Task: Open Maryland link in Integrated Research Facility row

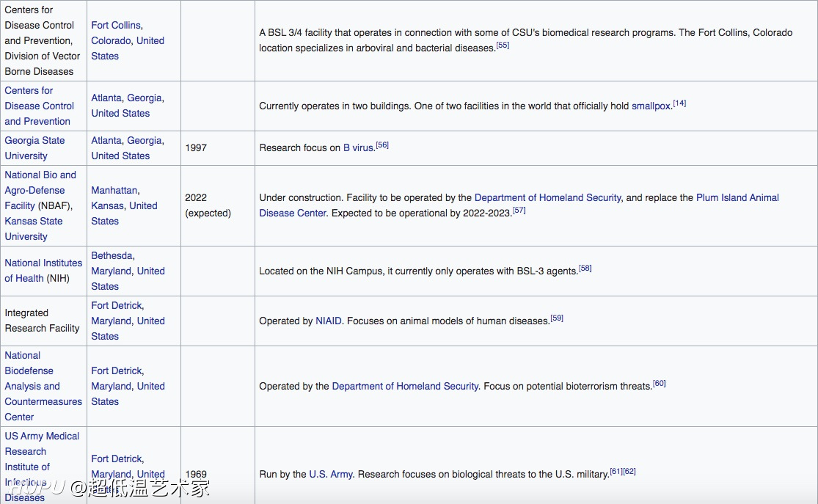Action: click(112, 321)
